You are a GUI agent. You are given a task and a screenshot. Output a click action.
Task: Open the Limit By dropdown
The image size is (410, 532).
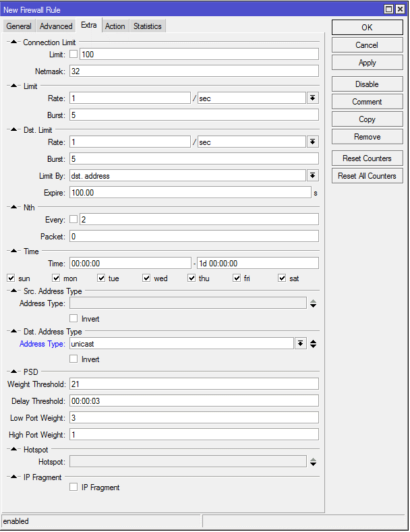[312, 175]
